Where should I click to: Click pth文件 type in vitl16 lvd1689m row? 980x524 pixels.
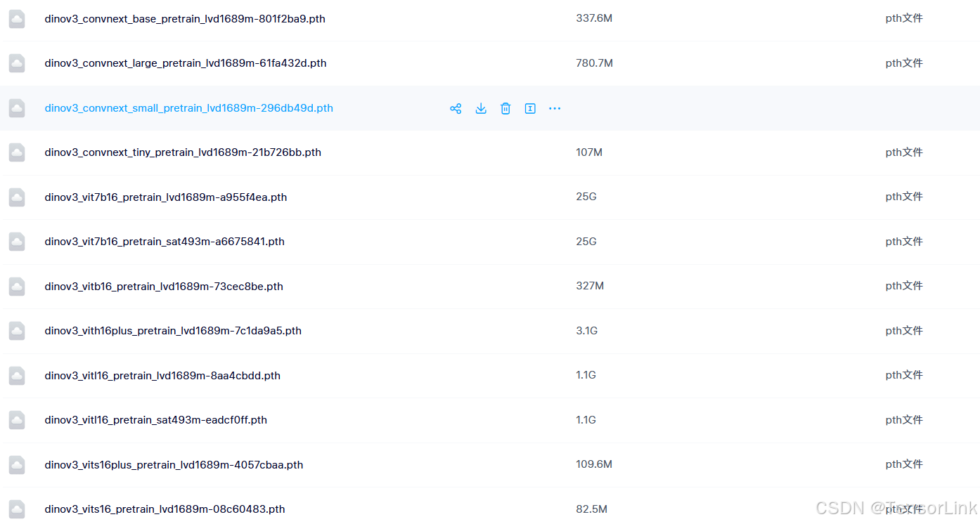[904, 375]
